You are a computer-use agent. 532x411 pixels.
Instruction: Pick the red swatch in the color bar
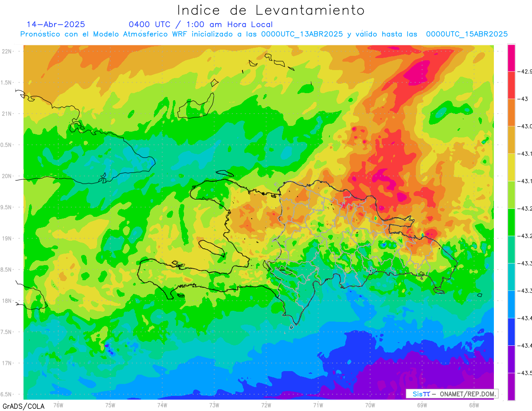click(x=511, y=85)
